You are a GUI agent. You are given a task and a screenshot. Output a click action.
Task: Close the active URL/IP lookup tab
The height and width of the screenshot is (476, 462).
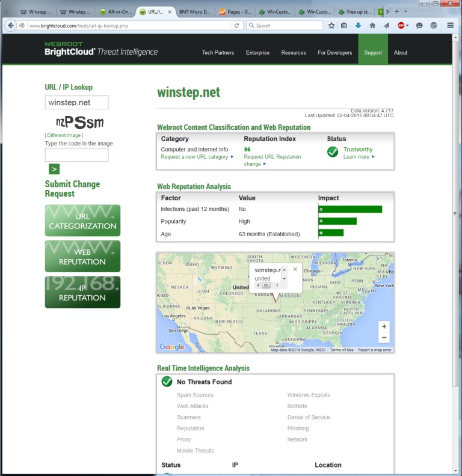point(170,12)
